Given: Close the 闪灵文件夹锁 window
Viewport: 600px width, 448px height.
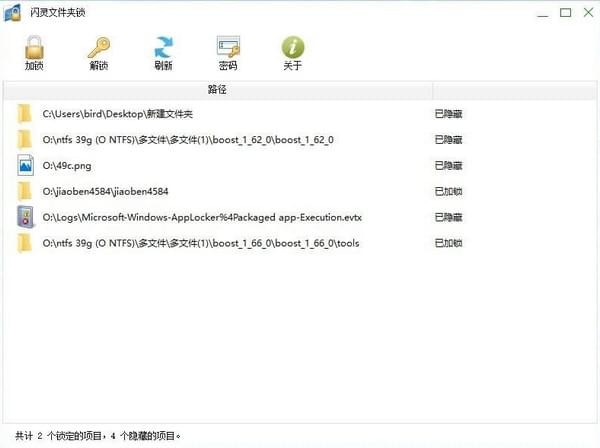Looking at the screenshot, I should pos(589,13).
